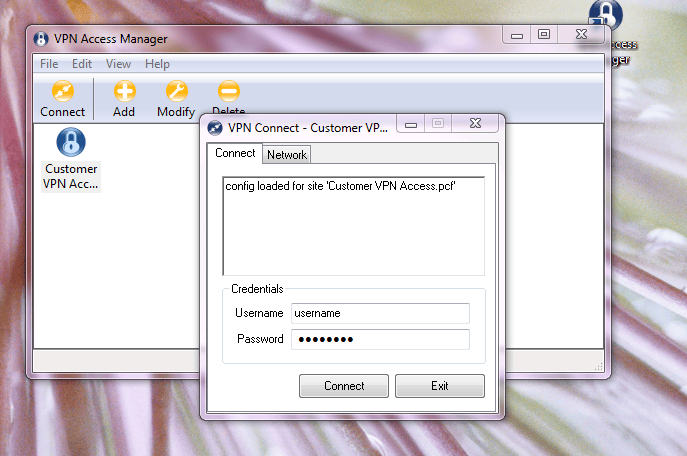The width and height of the screenshot is (687, 456).
Task: Click the Exit button
Action: pyautogui.click(x=440, y=386)
